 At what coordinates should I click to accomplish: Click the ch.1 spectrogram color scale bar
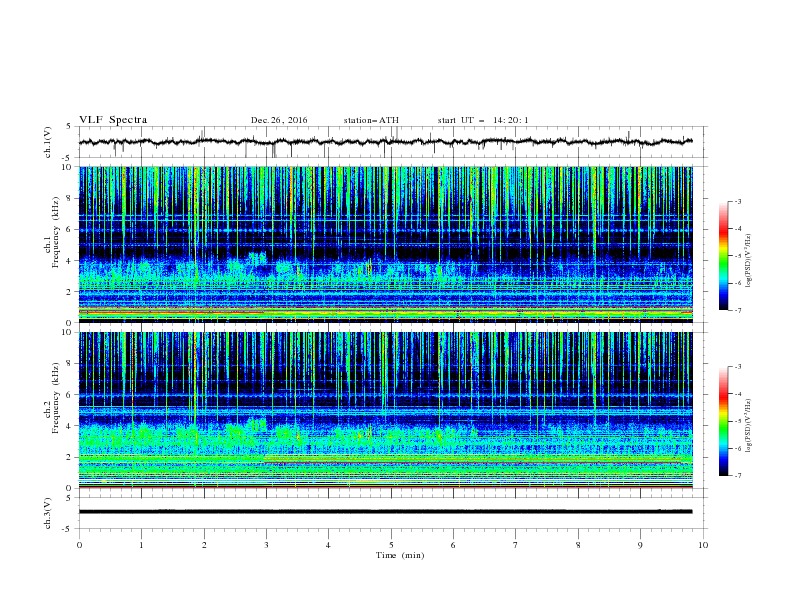pos(723,256)
